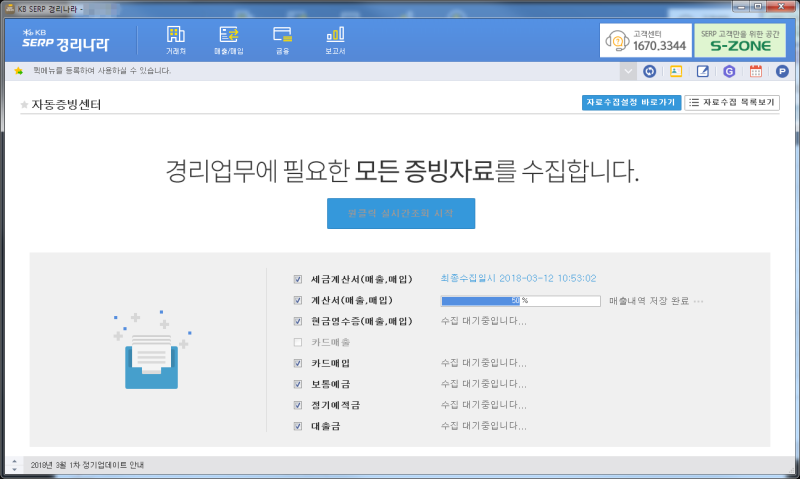Click the 계산서 collection progress bar

[520, 301]
